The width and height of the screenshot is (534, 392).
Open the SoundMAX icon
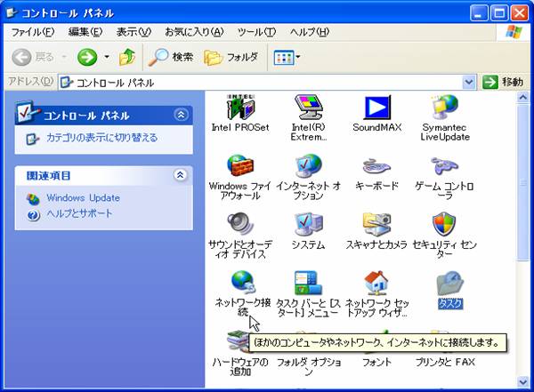pos(377,108)
